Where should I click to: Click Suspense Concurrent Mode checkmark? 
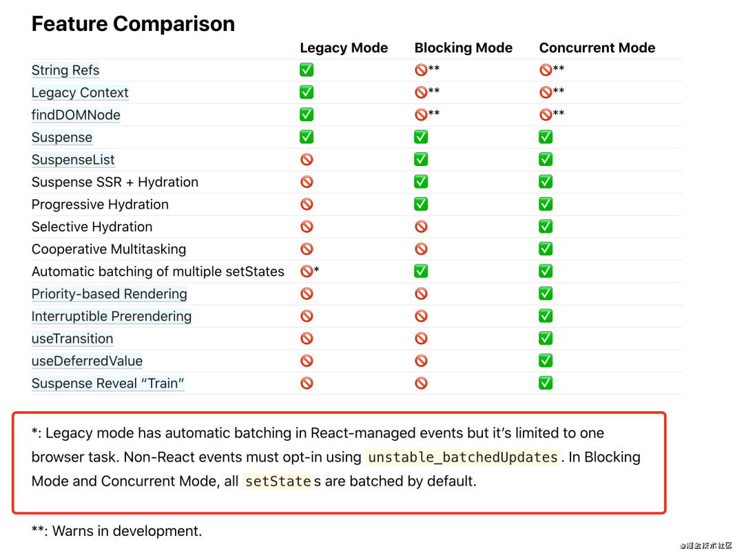point(546,136)
